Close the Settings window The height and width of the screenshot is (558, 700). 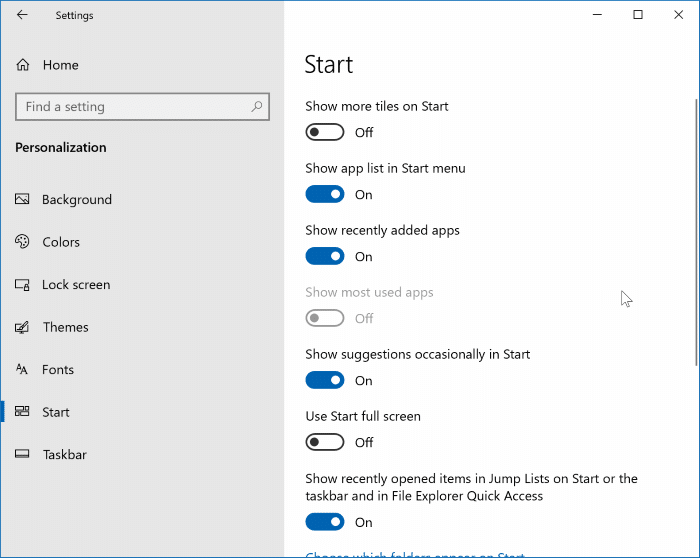[679, 15]
